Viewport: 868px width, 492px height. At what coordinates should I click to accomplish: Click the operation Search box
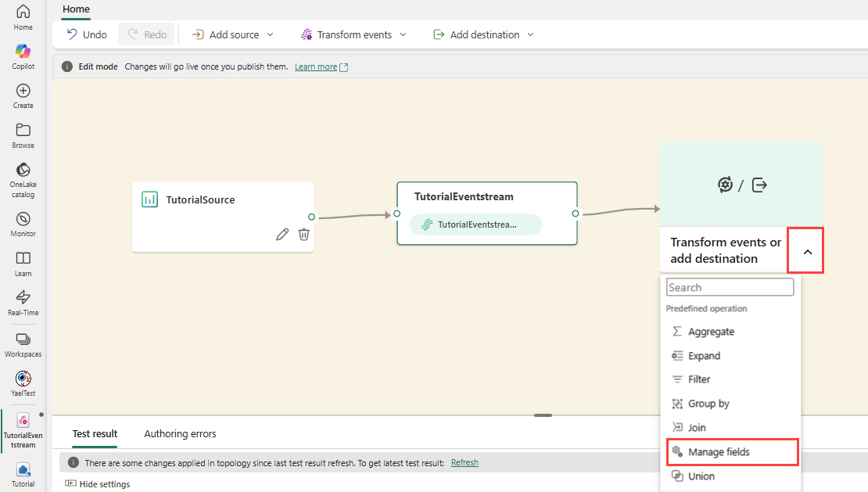pos(730,288)
